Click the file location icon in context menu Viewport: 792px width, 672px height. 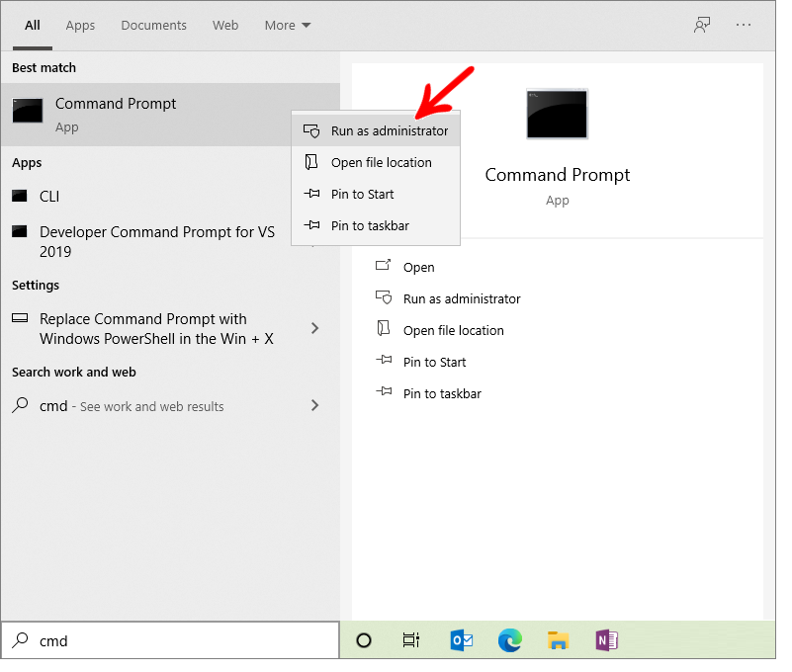pos(311,162)
